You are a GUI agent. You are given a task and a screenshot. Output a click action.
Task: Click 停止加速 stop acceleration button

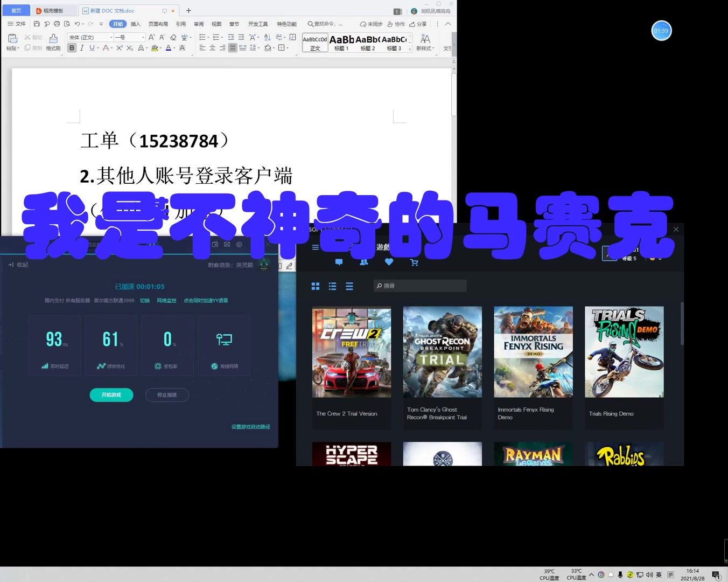167,395
